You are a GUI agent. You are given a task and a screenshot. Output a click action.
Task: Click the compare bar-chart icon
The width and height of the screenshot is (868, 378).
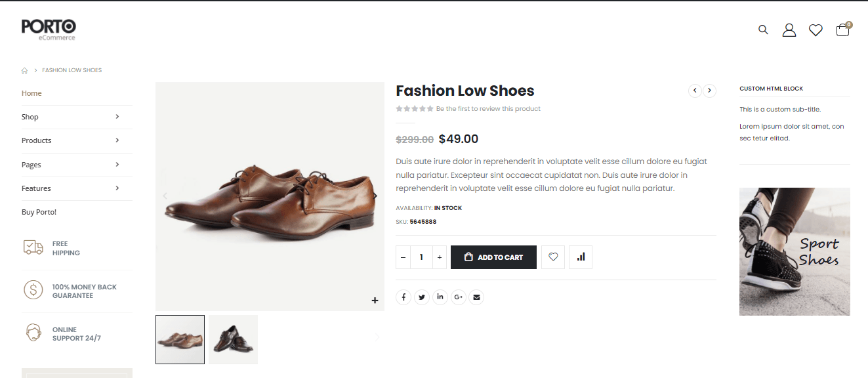coord(580,257)
